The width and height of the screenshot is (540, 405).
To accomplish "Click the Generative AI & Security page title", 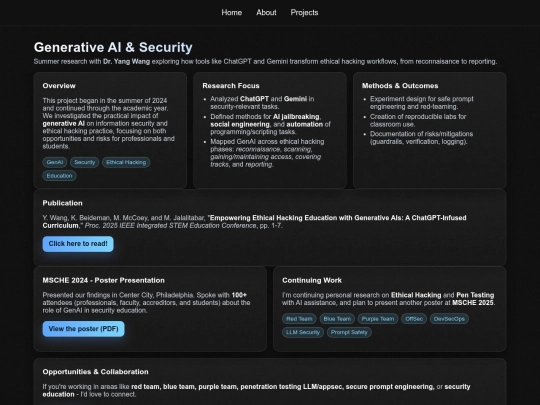I will tap(113, 47).
